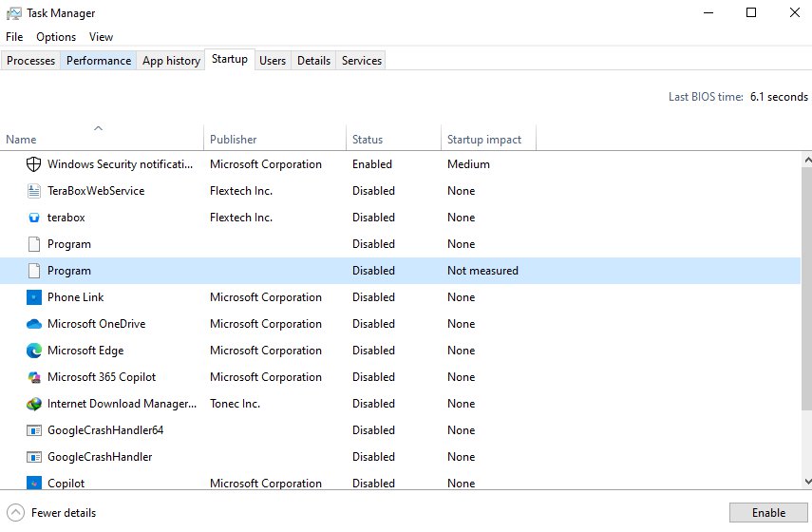Click the Windows Security shield icon
The image size is (812, 532).
point(34,164)
